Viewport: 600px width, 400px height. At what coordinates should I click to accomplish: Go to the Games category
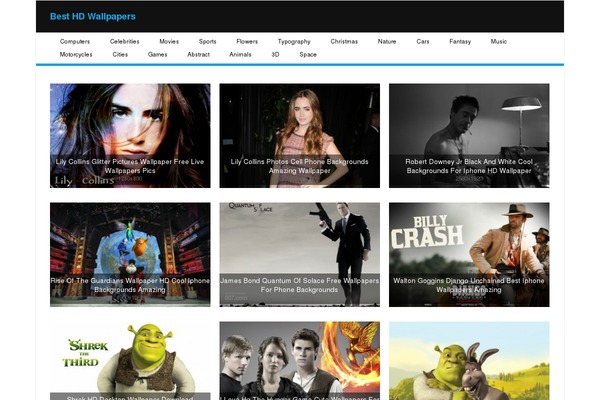[158, 54]
